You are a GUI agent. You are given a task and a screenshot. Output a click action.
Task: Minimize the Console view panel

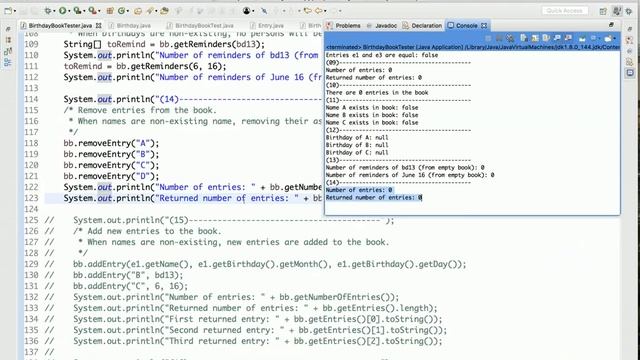tap(611, 25)
